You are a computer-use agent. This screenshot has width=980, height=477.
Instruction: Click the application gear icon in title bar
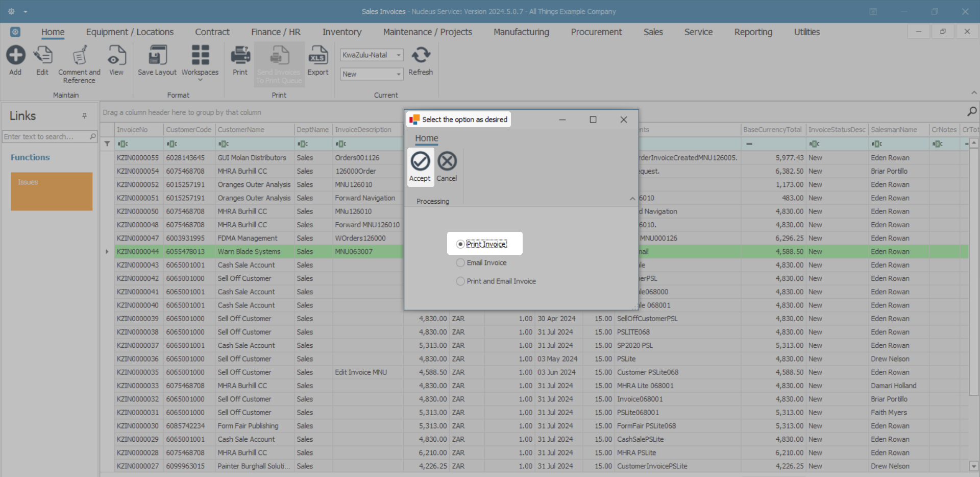point(11,11)
